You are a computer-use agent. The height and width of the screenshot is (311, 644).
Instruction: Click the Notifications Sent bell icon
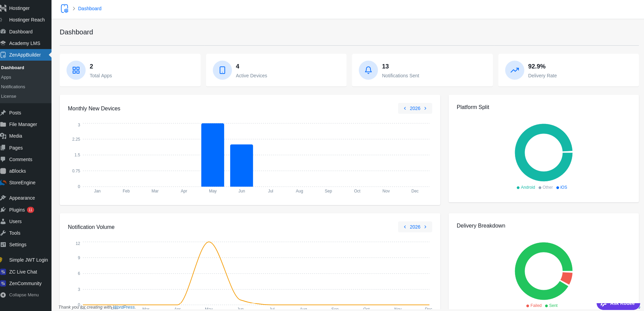click(x=368, y=70)
